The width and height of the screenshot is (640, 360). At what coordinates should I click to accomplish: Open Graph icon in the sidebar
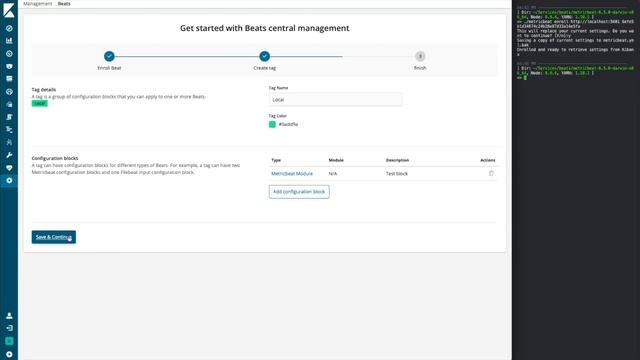click(9, 142)
